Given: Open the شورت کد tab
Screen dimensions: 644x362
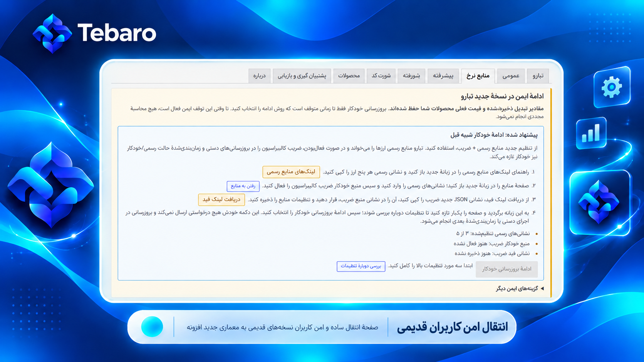Looking at the screenshot, I should pyautogui.click(x=381, y=76).
